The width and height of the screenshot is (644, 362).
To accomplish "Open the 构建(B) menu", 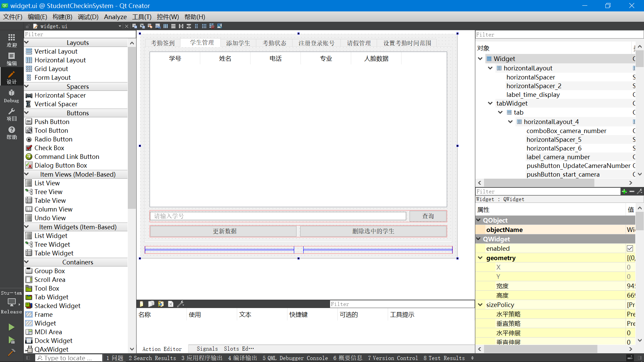I will click(62, 17).
